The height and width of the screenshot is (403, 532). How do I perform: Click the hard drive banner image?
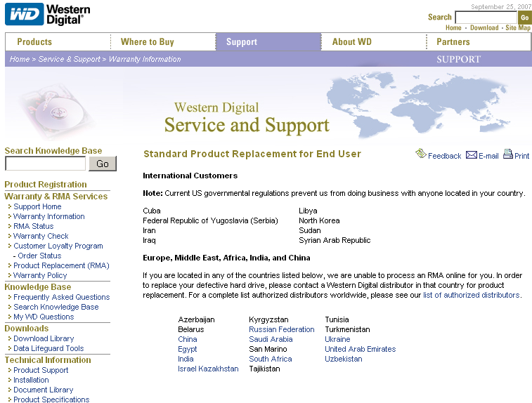pos(56,110)
